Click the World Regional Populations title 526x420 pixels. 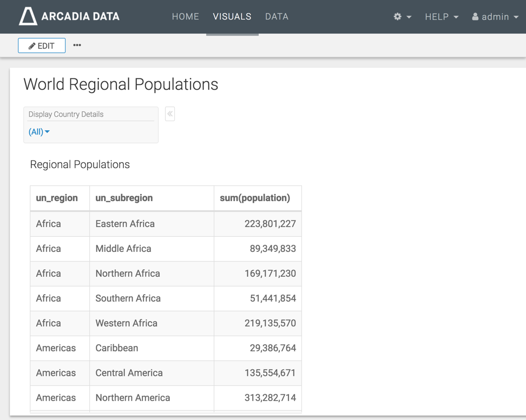121,84
